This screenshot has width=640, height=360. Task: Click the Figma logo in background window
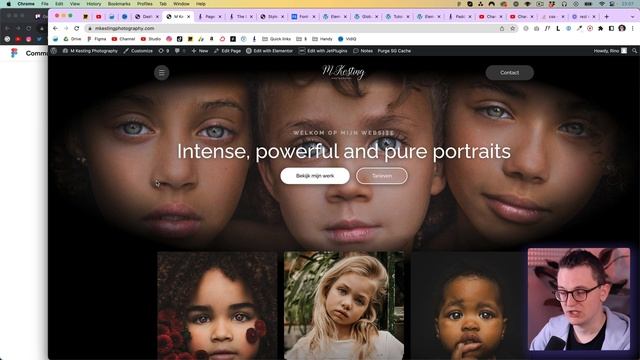pos(14,53)
